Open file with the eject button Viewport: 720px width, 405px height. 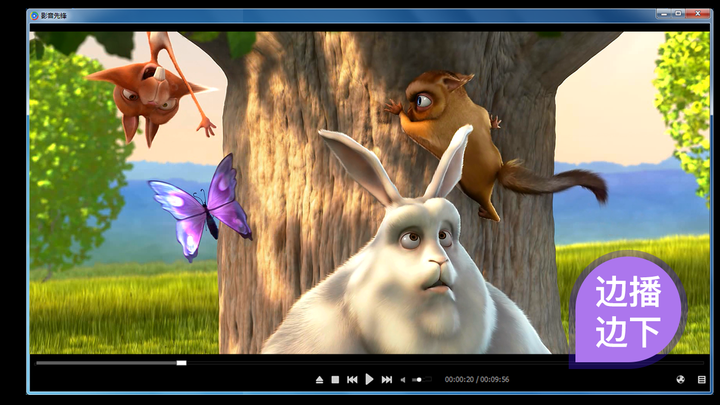pos(320,380)
